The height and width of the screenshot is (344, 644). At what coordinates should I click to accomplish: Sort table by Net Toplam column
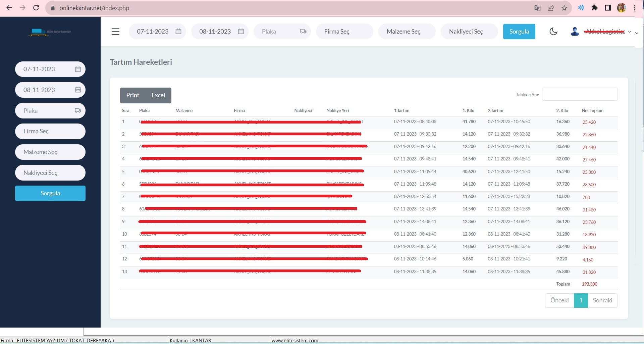click(x=592, y=110)
